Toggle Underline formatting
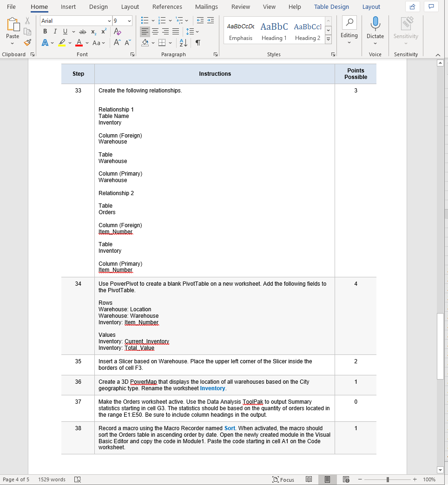448x485 pixels. [x=65, y=31]
